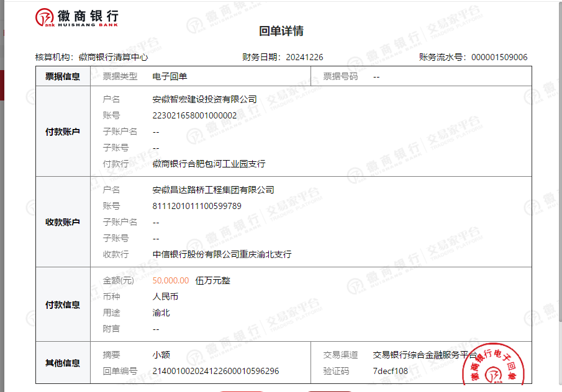Click the red button at bottom edge
562x392 pixels.
point(241,390)
